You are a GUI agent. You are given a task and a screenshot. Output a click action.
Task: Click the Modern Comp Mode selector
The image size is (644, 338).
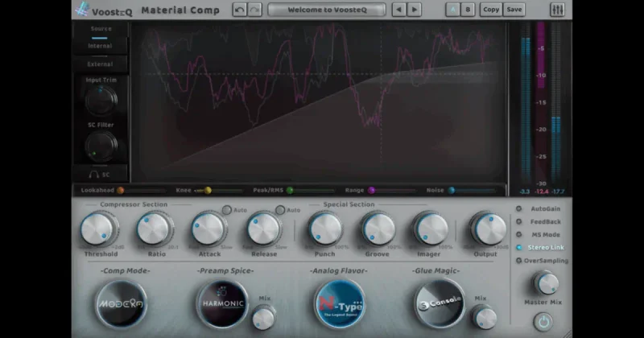(122, 304)
